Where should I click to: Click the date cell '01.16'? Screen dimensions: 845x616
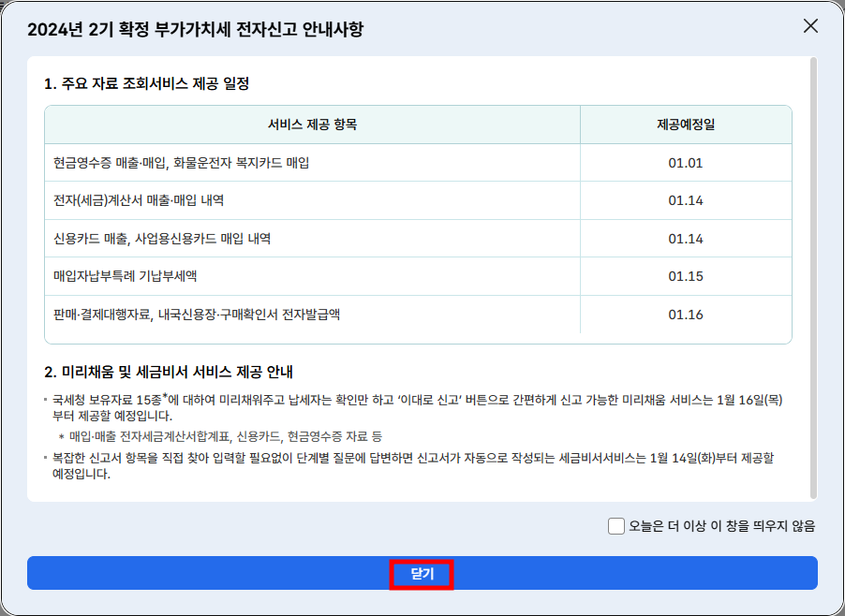coord(686,315)
